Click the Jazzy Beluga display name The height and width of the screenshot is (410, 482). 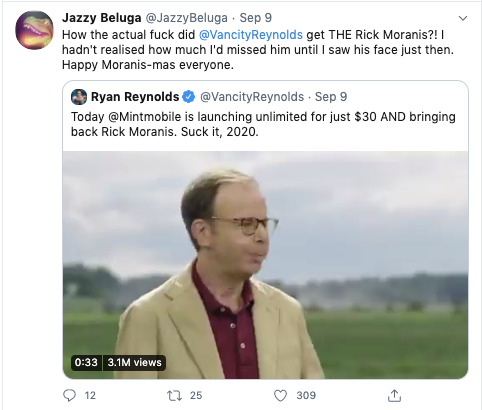click(x=102, y=18)
